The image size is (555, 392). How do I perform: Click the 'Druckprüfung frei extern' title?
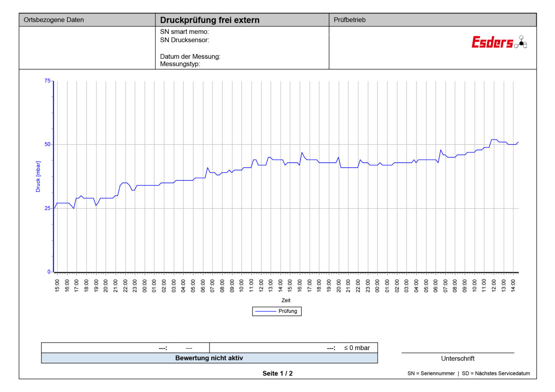pos(210,20)
